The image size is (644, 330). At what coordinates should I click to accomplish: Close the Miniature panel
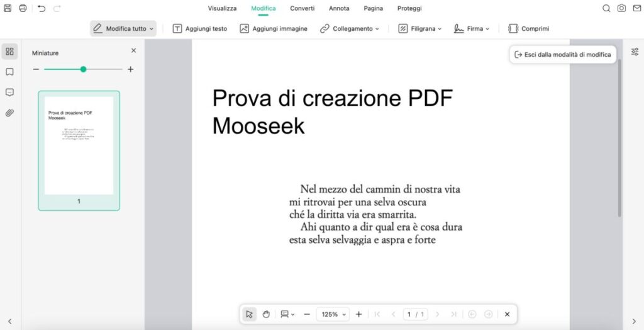tap(133, 50)
